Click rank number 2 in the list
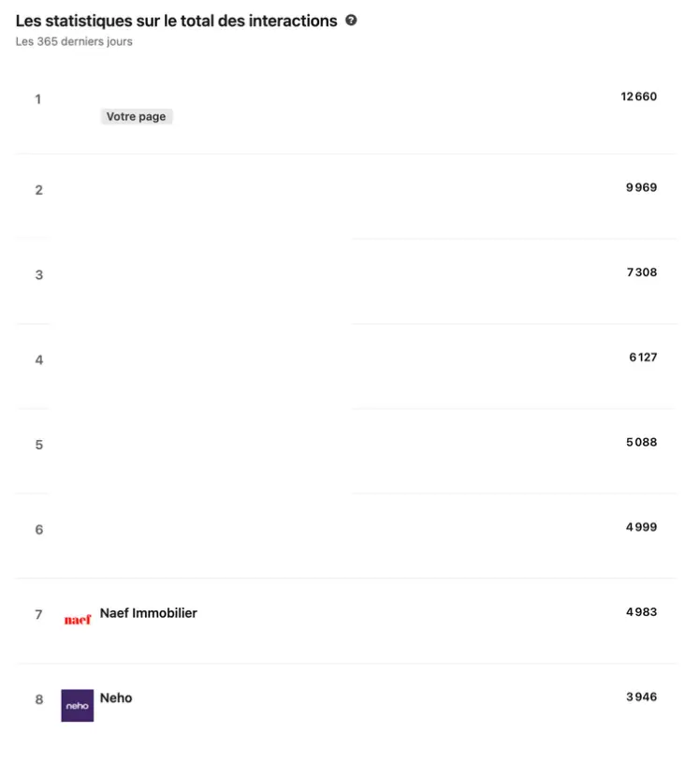 coord(39,190)
